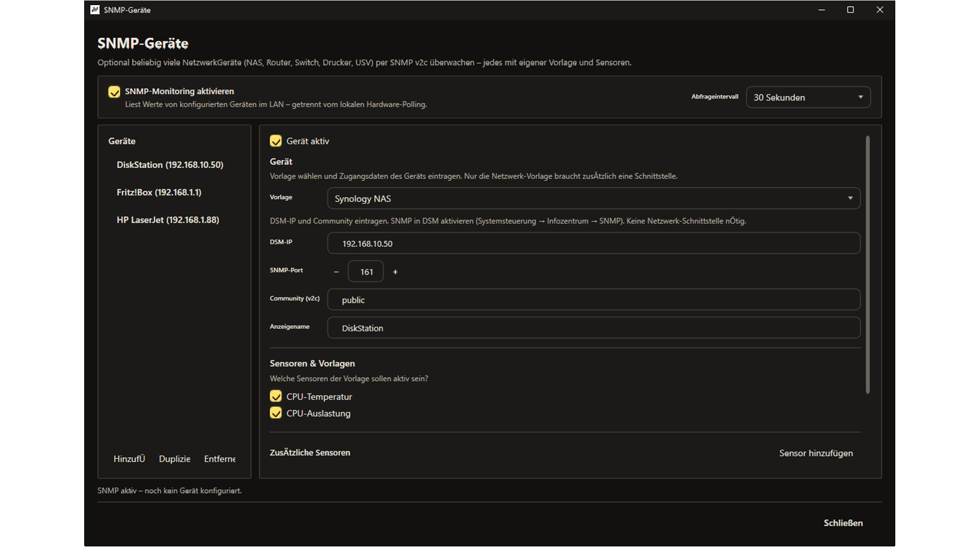The image size is (980, 551).
Task: Click the Entferne remove device button
Action: [x=220, y=459]
